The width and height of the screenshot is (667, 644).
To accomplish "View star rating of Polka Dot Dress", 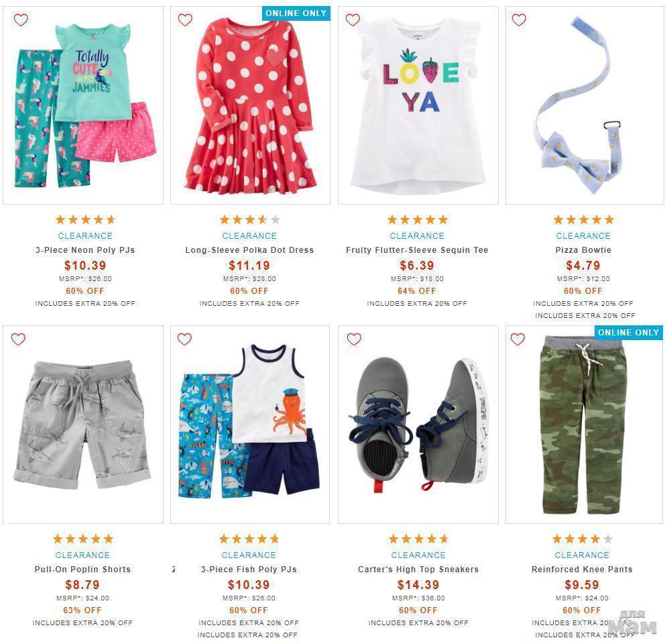I will coord(249,219).
